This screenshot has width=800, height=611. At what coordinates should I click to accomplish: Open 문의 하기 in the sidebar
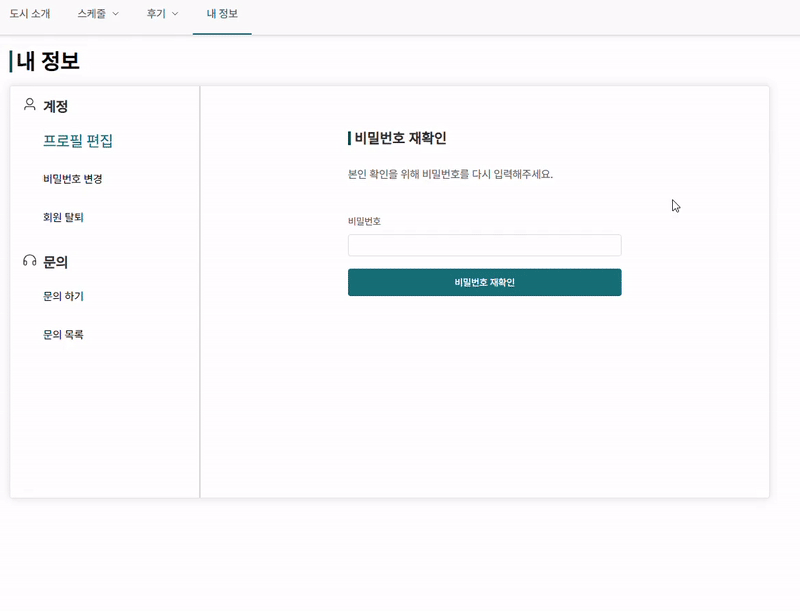click(63, 296)
